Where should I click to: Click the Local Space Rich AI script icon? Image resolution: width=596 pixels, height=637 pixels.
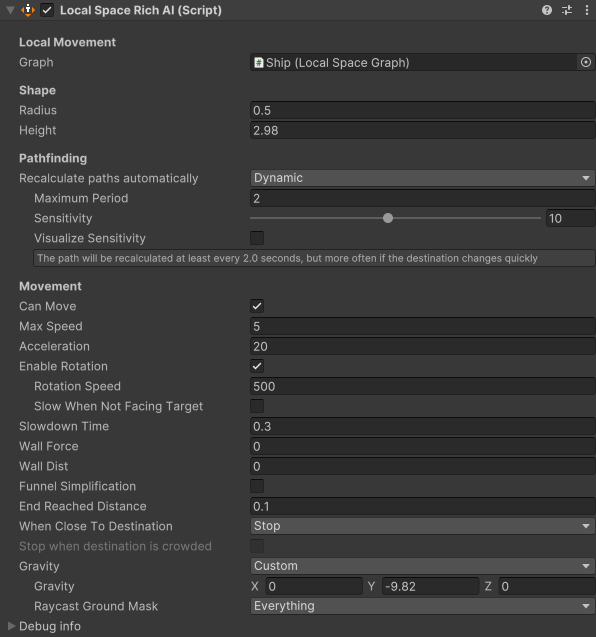pyautogui.click(x=28, y=10)
